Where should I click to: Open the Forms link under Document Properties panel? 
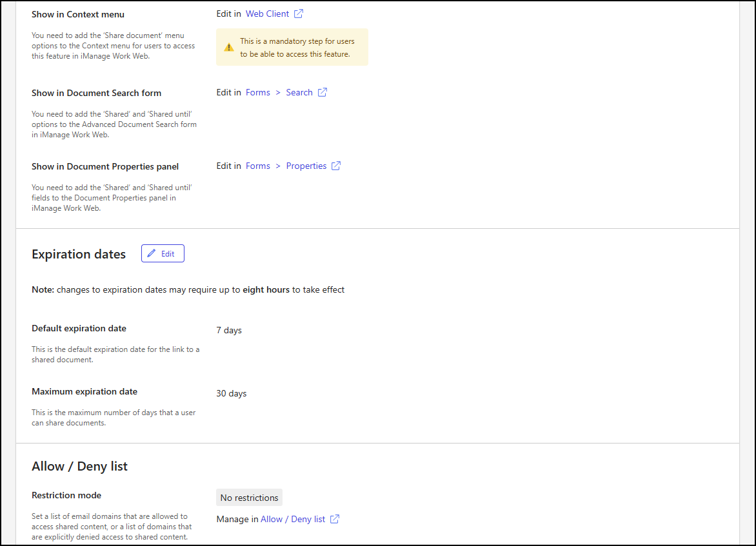257,165
